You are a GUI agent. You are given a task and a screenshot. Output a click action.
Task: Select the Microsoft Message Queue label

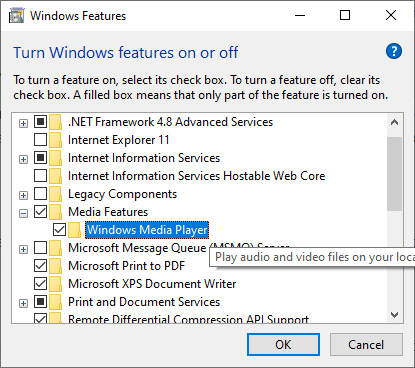(x=137, y=248)
